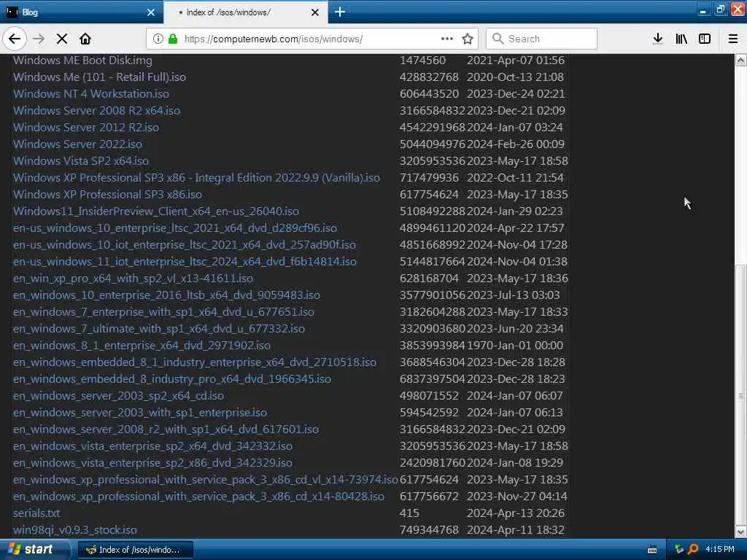Image resolution: width=747 pixels, height=560 pixels.
Task: Click the scrollbar down arrow
Action: click(x=741, y=532)
